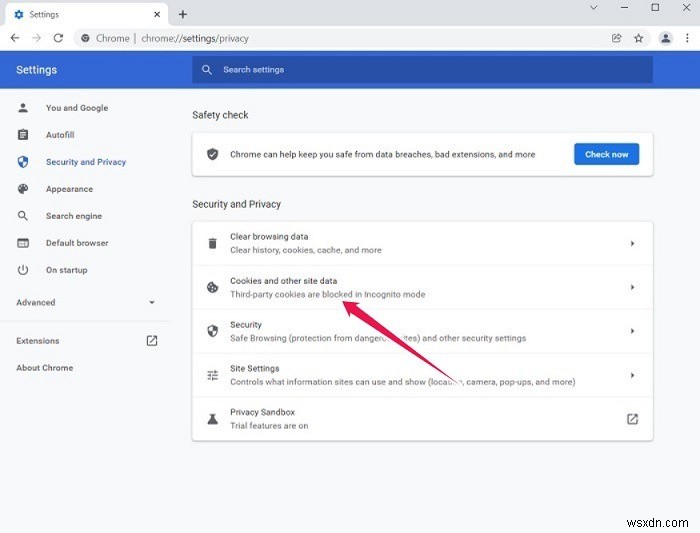
Task: Open Chrome three-dot menu
Action: pos(687,38)
